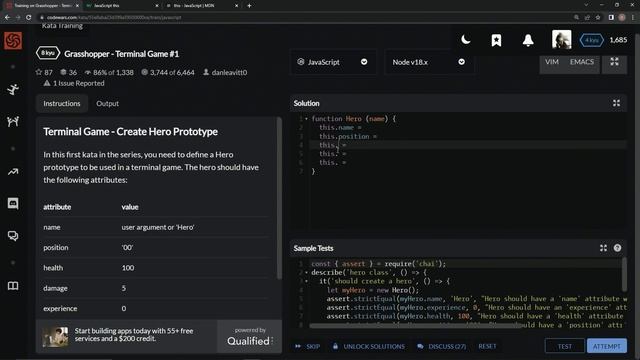Click the RESET button
The height and width of the screenshot is (360, 640).
point(487,346)
